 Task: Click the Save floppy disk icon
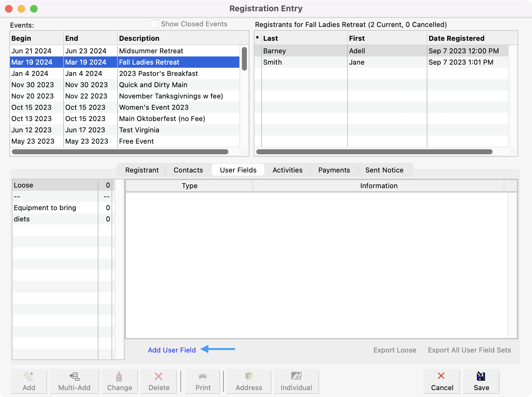[x=481, y=376]
